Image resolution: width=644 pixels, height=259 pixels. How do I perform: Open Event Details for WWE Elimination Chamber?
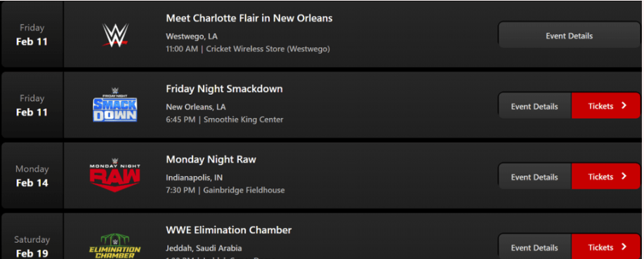534,246
